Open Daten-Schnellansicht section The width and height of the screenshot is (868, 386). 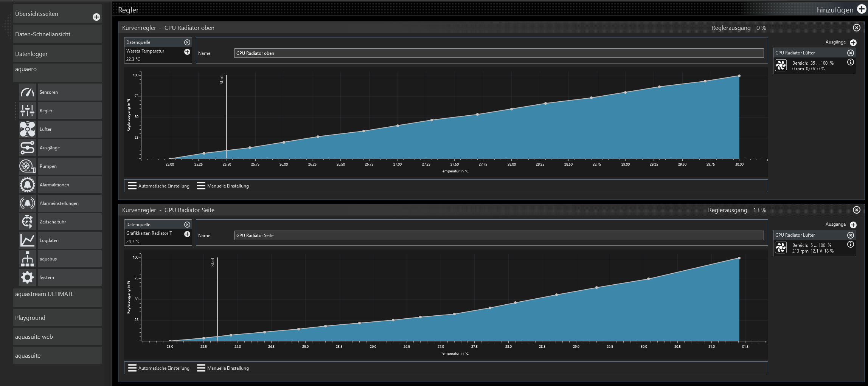[x=57, y=34]
